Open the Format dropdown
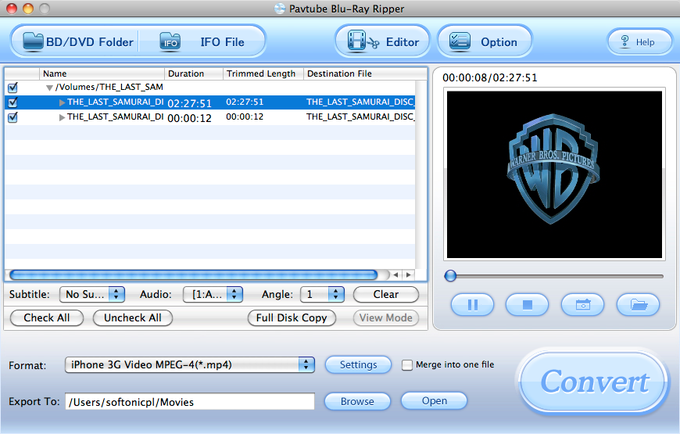 [x=190, y=365]
